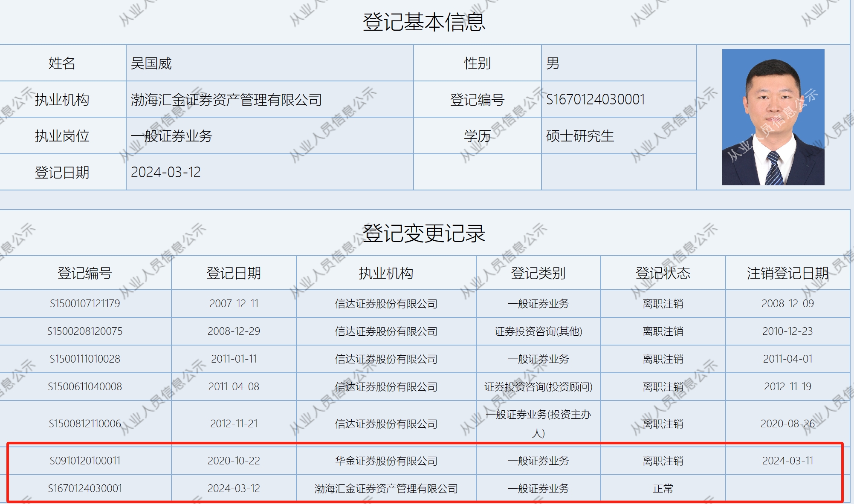Click record S0910120100011 in the table
854x504 pixels.
click(x=85, y=461)
